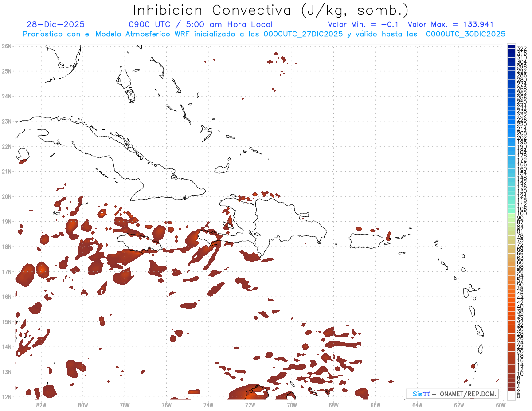Image resolution: width=532 pixels, height=411 pixels.
Task: Click latitude label '23N'
Action: [7, 121]
